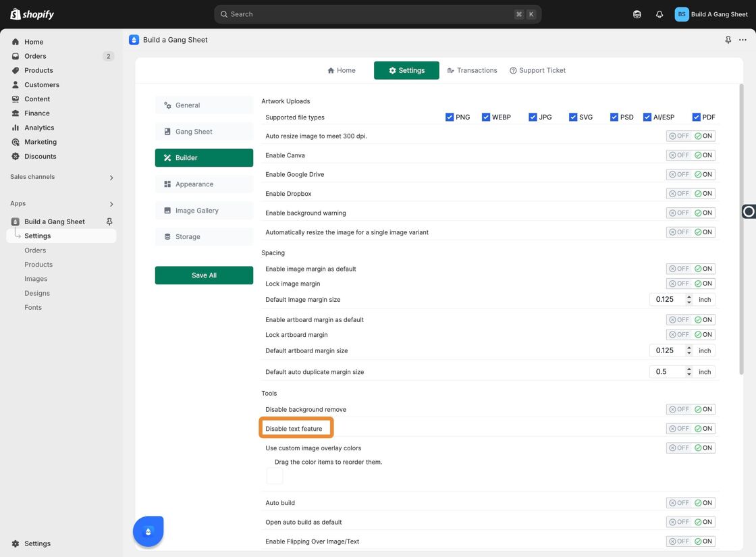Click the Analytics bar chart icon
The width and height of the screenshot is (756, 557).
(16, 128)
